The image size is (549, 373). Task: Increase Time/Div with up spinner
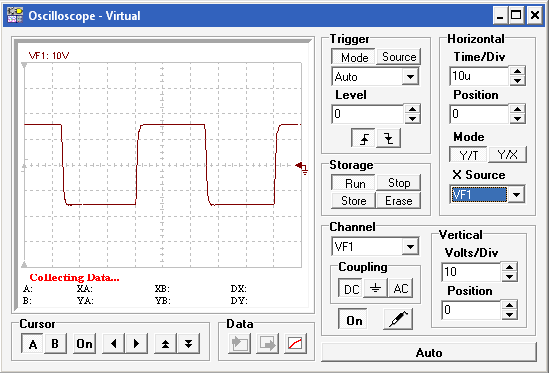(517, 71)
